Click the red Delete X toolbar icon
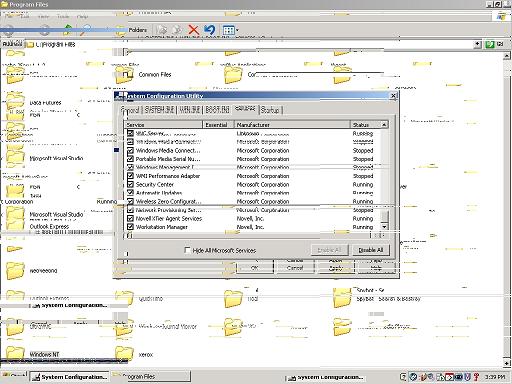Viewport: 512px width, 384px height. click(193, 30)
